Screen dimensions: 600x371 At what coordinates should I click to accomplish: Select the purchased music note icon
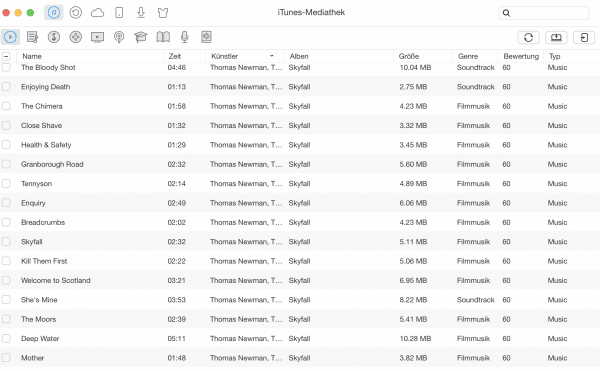click(54, 37)
